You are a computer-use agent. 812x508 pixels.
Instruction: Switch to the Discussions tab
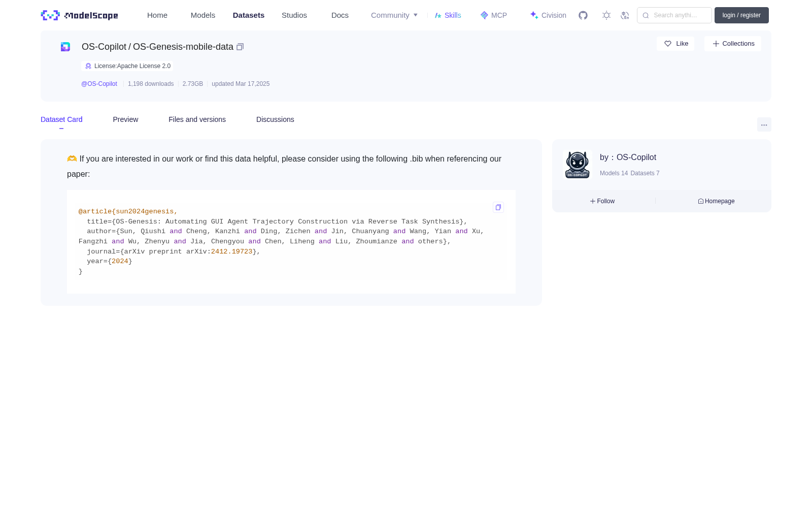tap(275, 119)
